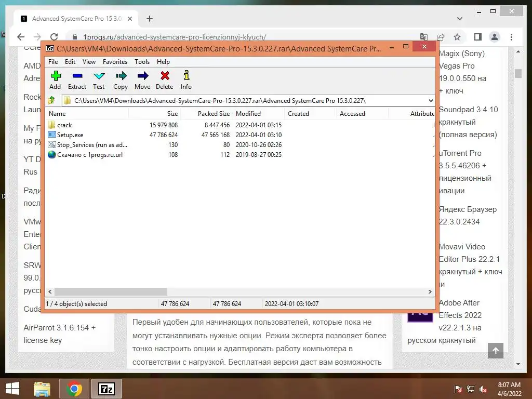Click the share page icon in Chrome
Screen dimensions: 532x399
click(441, 37)
